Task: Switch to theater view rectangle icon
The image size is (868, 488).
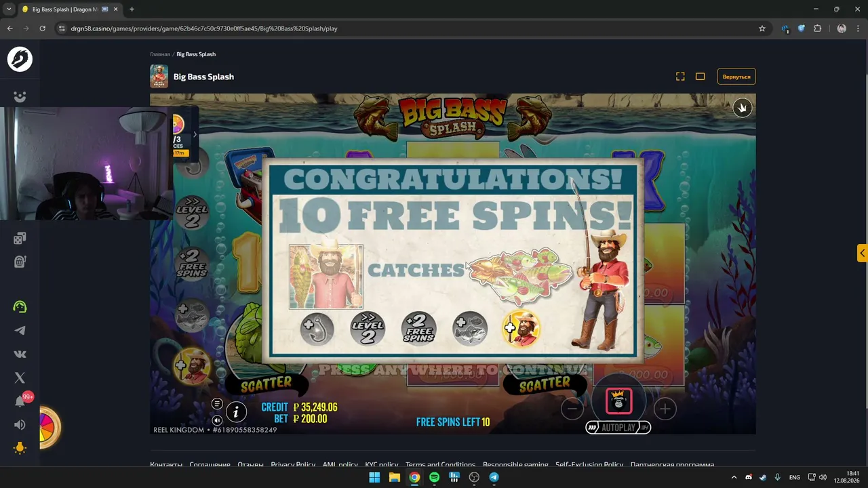Action: click(x=701, y=77)
